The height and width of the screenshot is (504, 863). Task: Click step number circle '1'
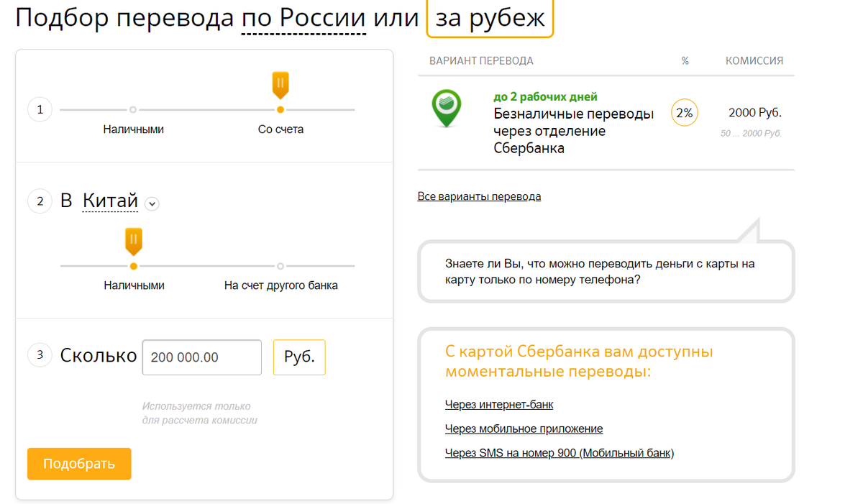point(40,109)
